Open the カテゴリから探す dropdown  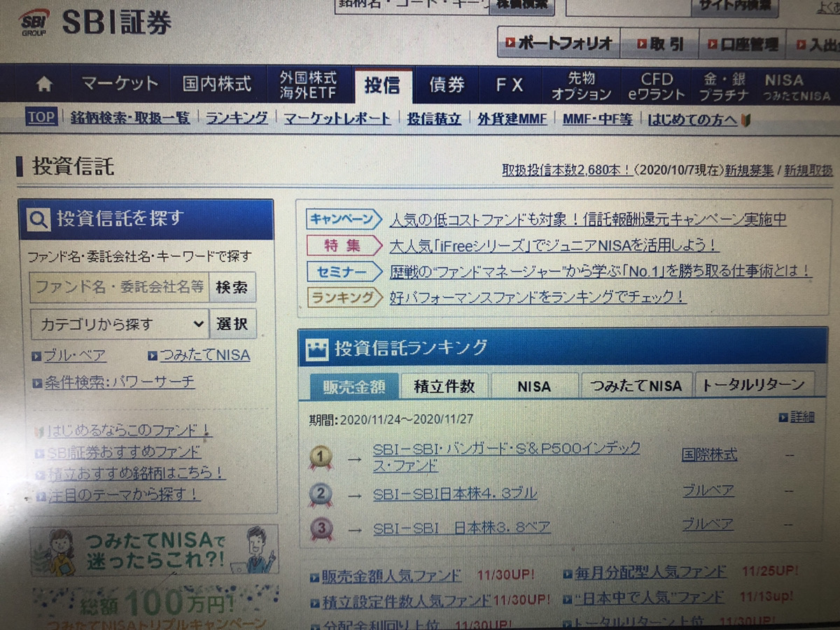119,324
